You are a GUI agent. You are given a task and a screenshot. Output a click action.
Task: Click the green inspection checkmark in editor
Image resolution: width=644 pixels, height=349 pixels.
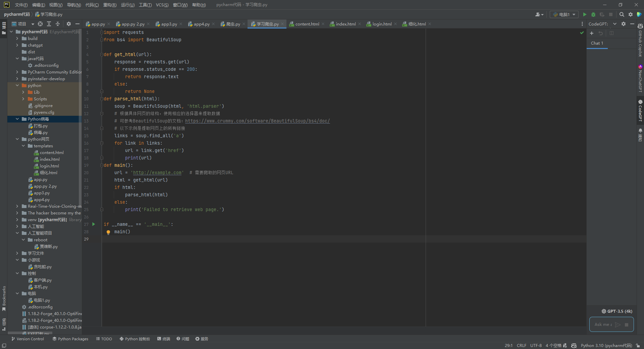point(582,33)
